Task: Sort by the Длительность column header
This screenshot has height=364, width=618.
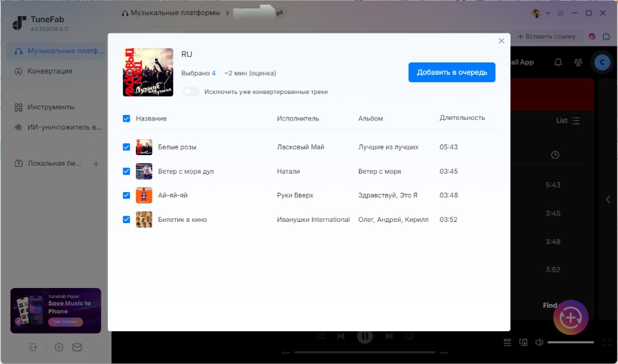Action: 462,118
